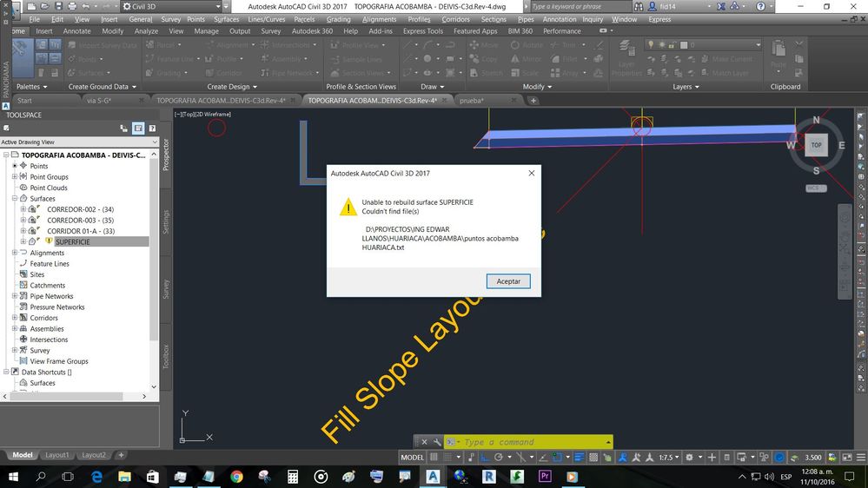The height and width of the screenshot is (488, 868).
Task: Expand the Create Ground Data panel dropdown
Action: (102, 87)
